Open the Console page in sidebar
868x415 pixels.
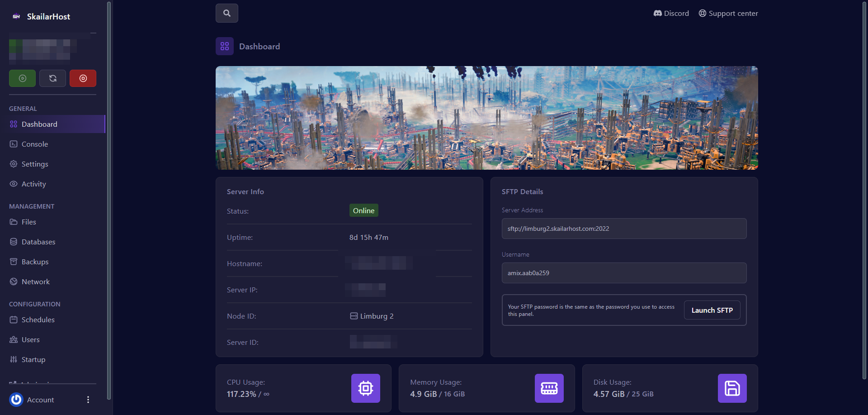pos(34,144)
